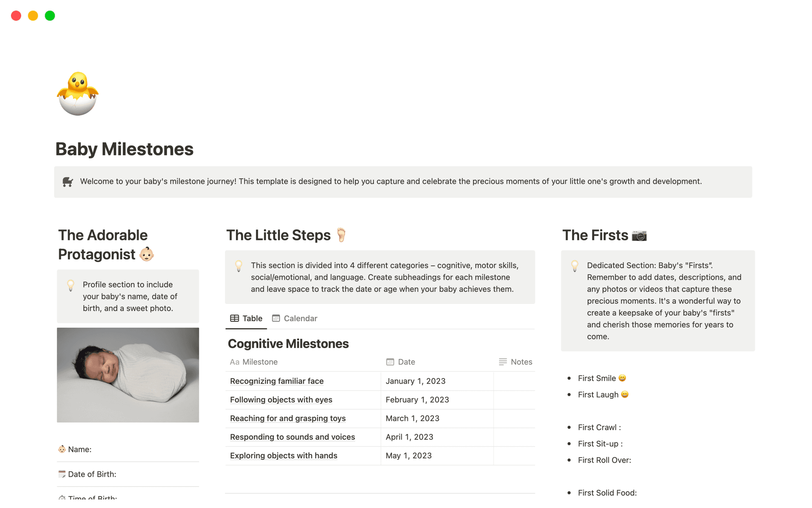The width and height of the screenshot is (812, 508).
Task: Click the baby stroller callout icon
Action: point(68,182)
